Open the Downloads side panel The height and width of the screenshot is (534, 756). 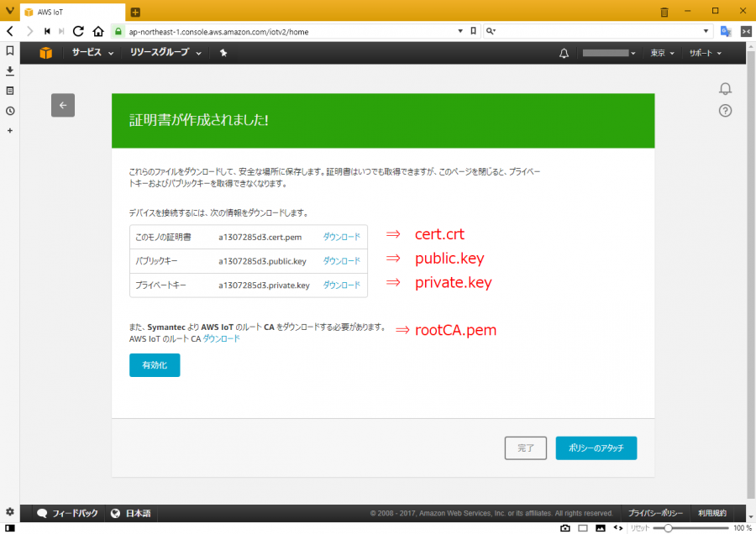point(9,71)
